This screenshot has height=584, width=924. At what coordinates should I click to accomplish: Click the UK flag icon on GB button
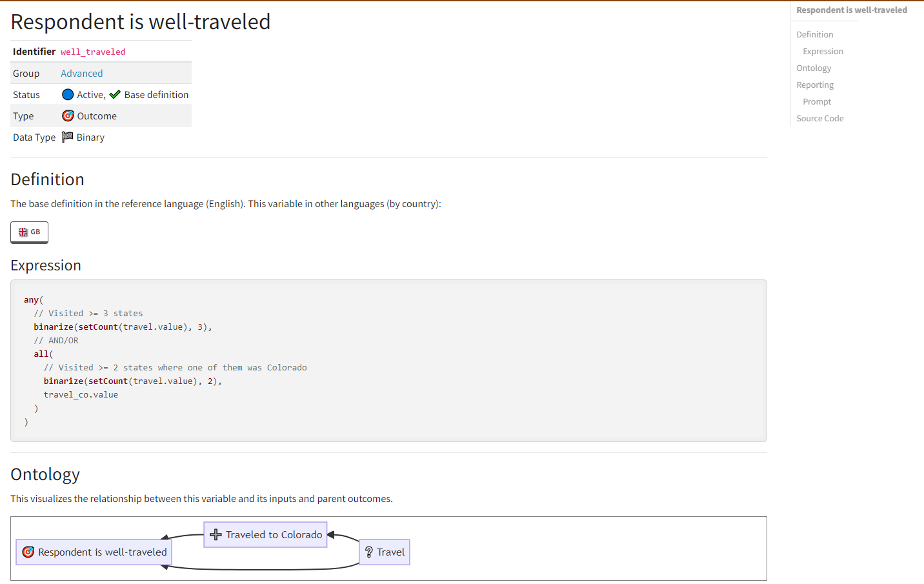click(x=23, y=232)
